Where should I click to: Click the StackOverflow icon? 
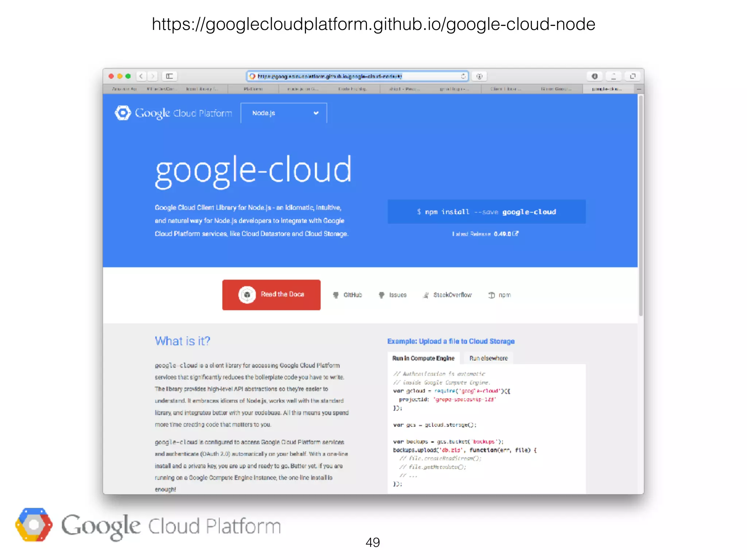click(x=426, y=295)
